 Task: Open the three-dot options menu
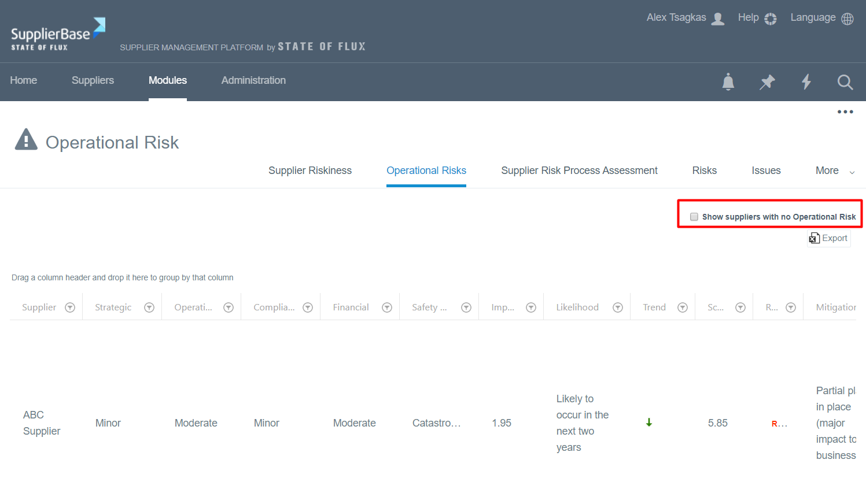(845, 112)
